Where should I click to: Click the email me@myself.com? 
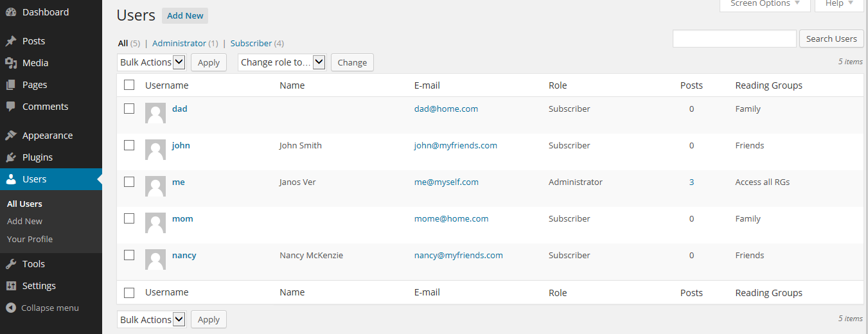tap(447, 182)
